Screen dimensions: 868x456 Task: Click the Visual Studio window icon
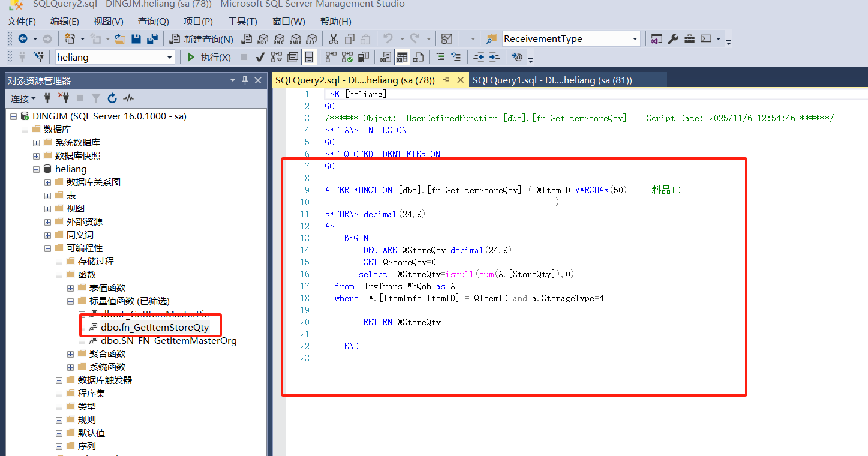click(656, 39)
